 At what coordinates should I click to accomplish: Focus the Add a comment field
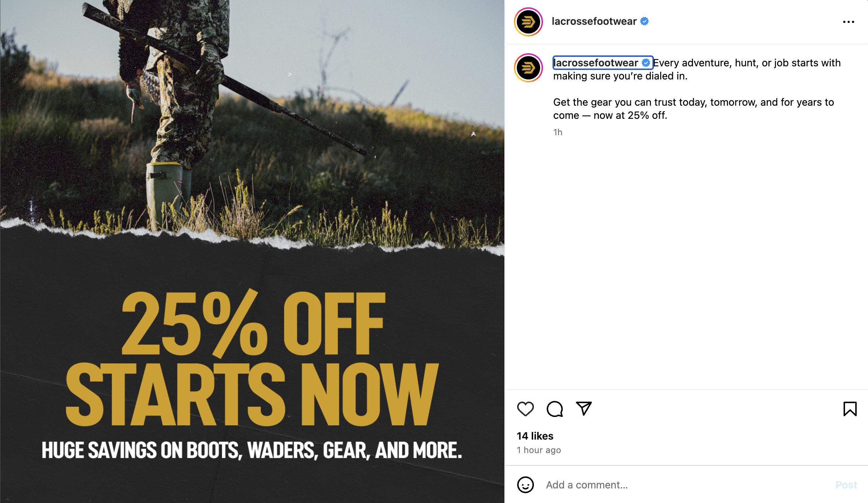click(x=686, y=485)
